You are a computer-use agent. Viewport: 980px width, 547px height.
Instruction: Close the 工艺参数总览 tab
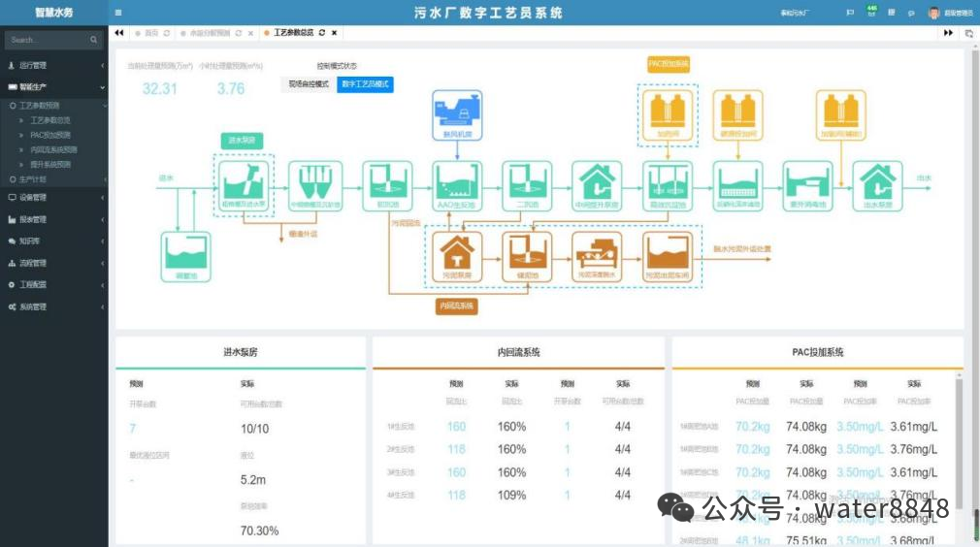point(335,33)
